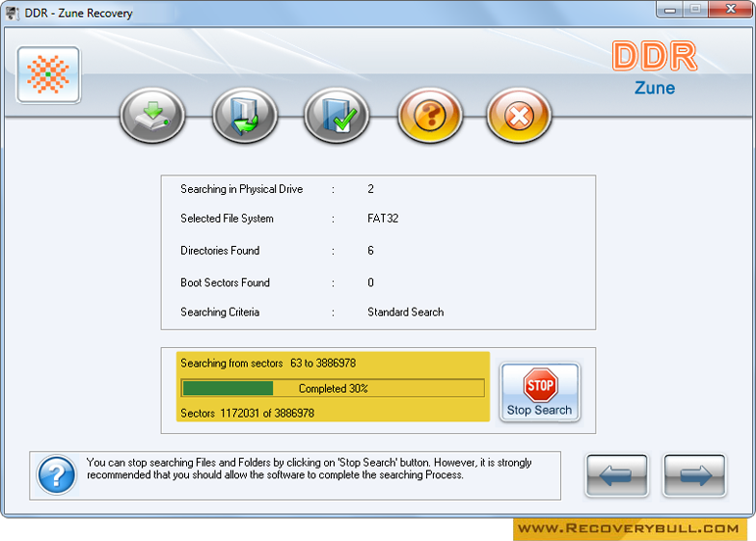This screenshot has height=541, width=756.
Task: Click the 'Boot Sectors Found' label
Action: [x=225, y=283]
